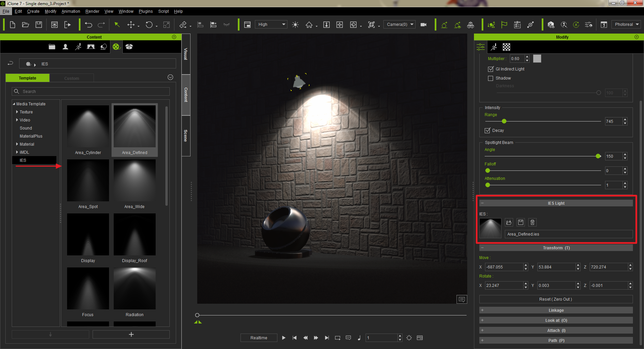
Task: Toggle loop playback icon
Action: (x=337, y=338)
